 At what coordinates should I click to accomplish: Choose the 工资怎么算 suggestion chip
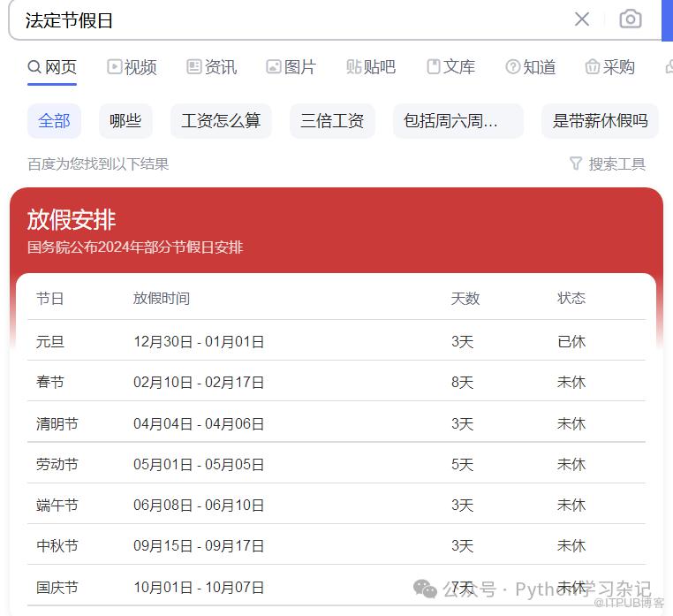pyautogui.click(x=221, y=121)
